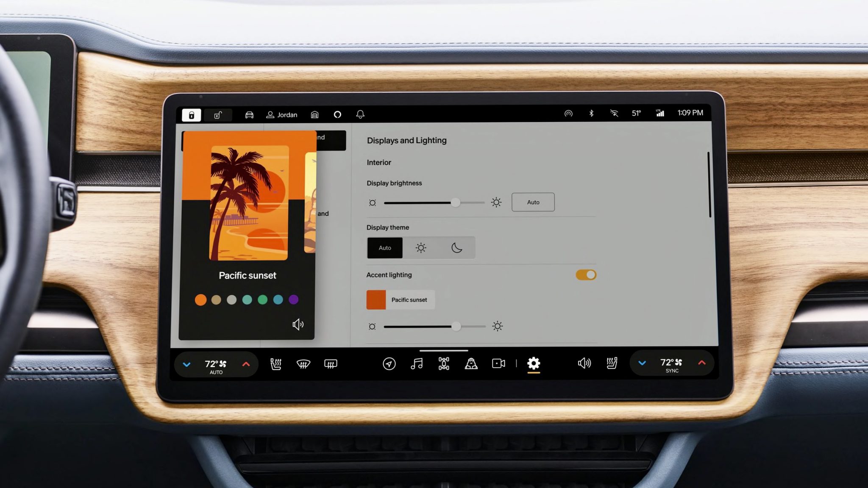868x488 pixels.
Task: Open the Jordan driver profile menu
Action: [x=282, y=115]
